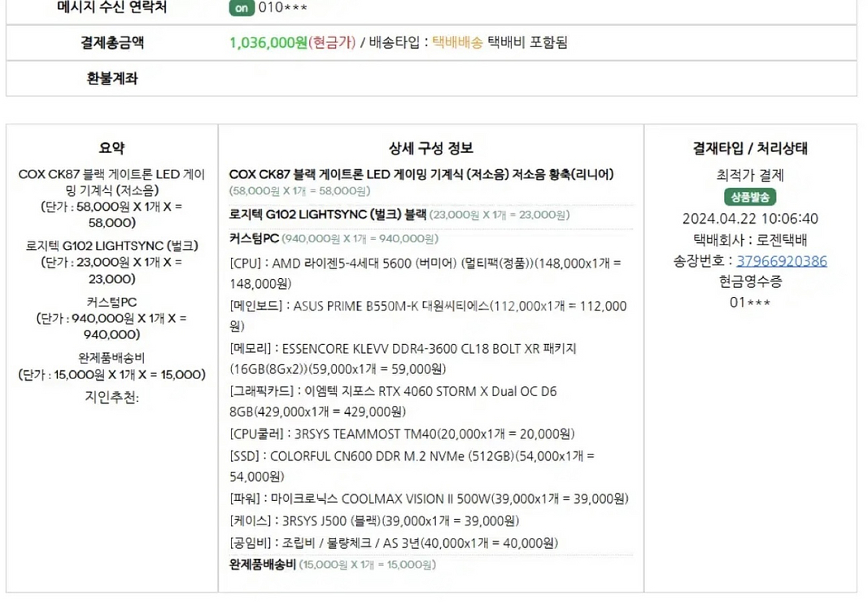Click the "[SSD] : COLORFUL CN600" line
Image resolution: width=868 pixels, height=610 pixels.
pyautogui.click(x=412, y=466)
